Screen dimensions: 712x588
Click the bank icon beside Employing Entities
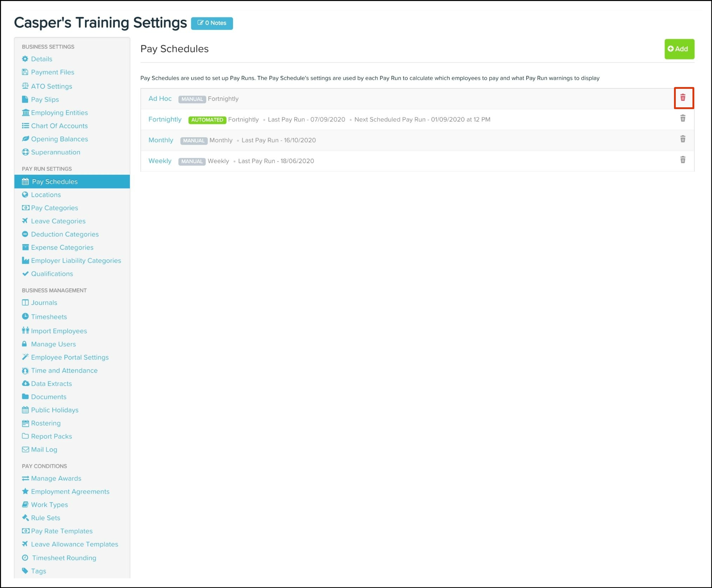click(25, 113)
